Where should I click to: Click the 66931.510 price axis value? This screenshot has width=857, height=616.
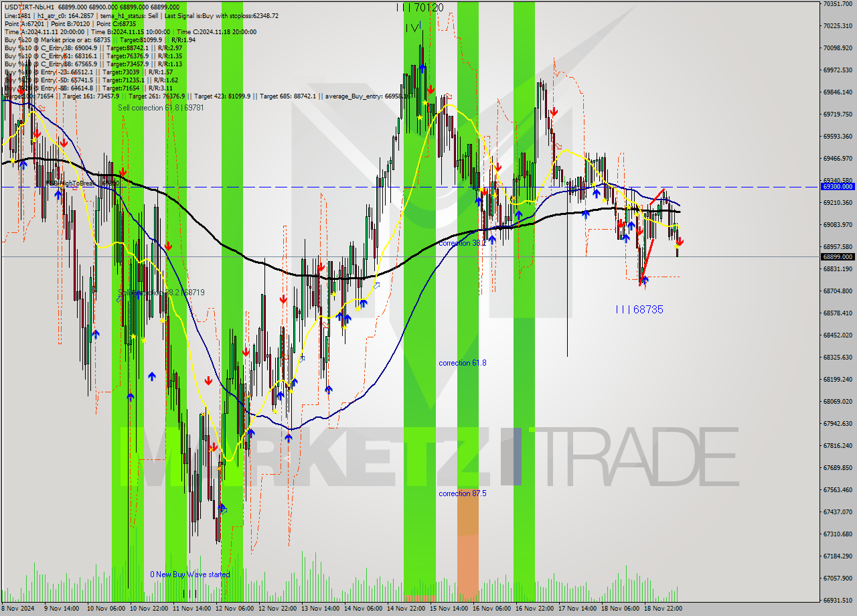(x=838, y=601)
